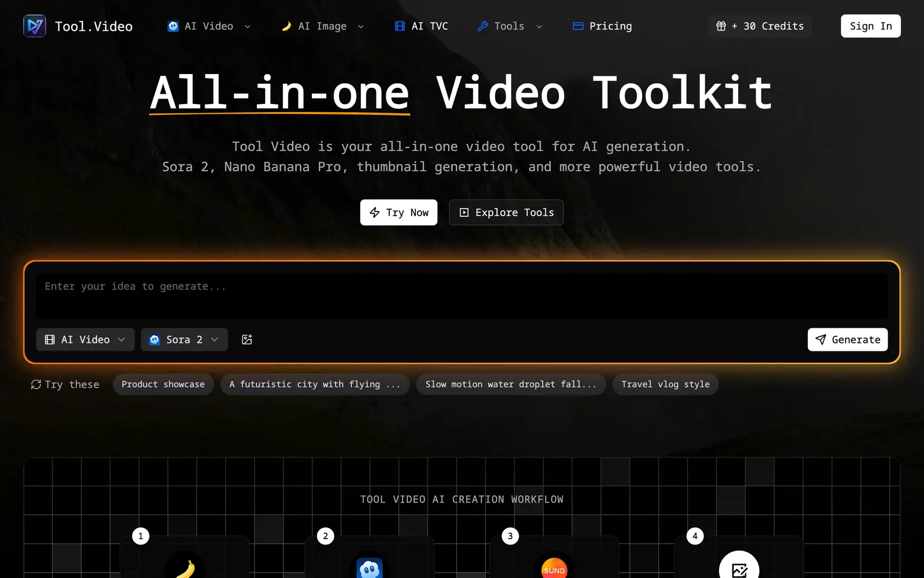
Task: Select the 'Product showcase' prompt chip
Action: coord(163,384)
